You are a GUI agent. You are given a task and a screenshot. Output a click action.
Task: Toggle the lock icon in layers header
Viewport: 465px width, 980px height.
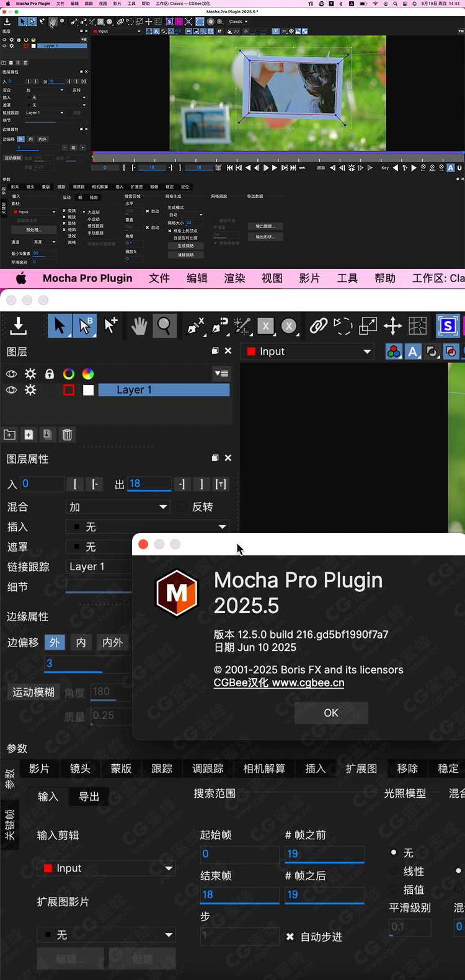pyautogui.click(x=50, y=374)
